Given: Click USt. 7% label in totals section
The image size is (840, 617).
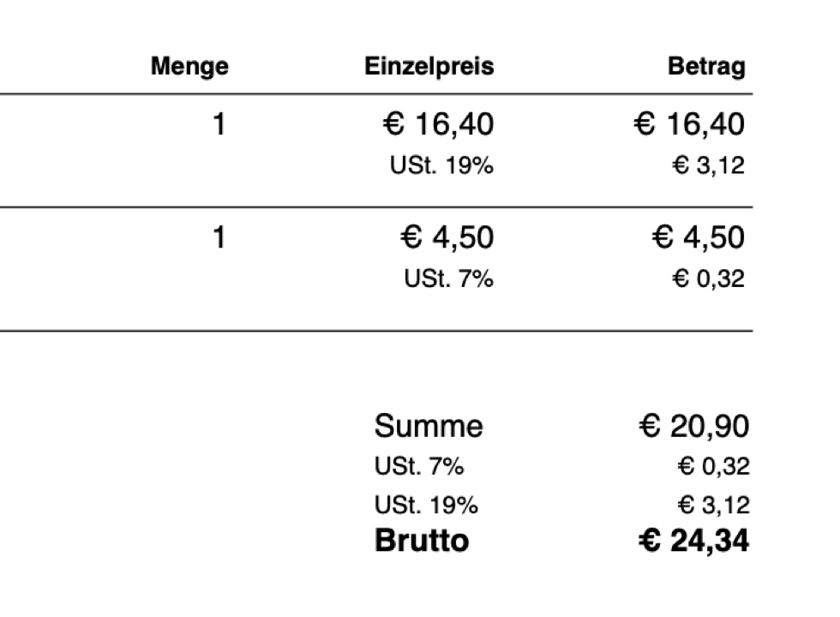Looking at the screenshot, I should pos(418,467).
